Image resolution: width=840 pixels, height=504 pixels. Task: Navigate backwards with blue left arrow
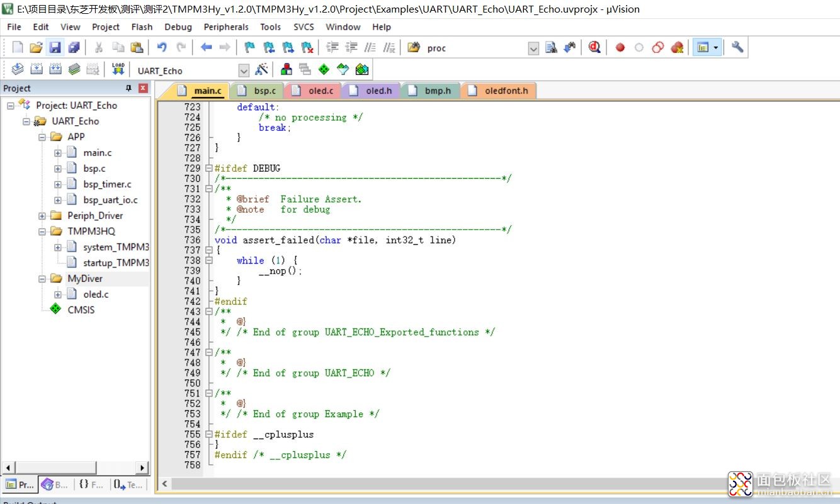206,48
